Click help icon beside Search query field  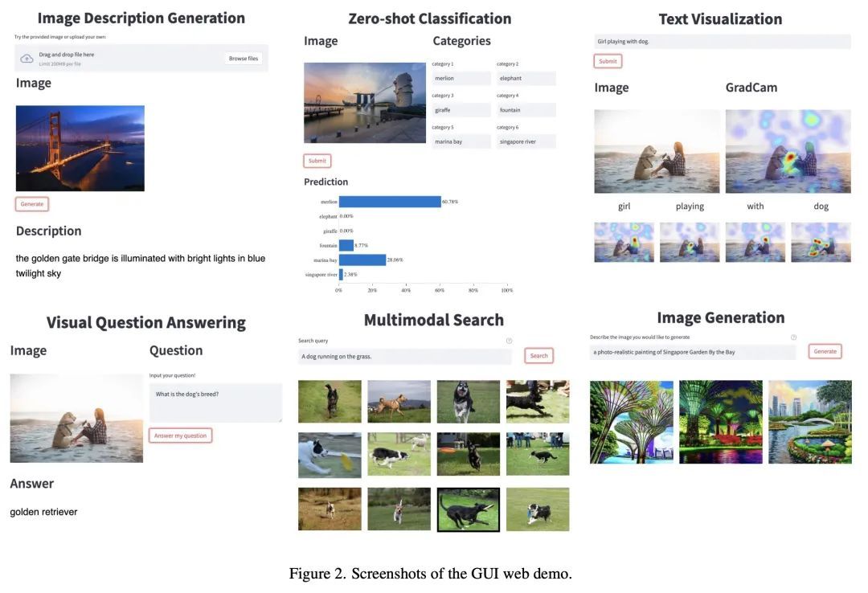(x=509, y=341)
